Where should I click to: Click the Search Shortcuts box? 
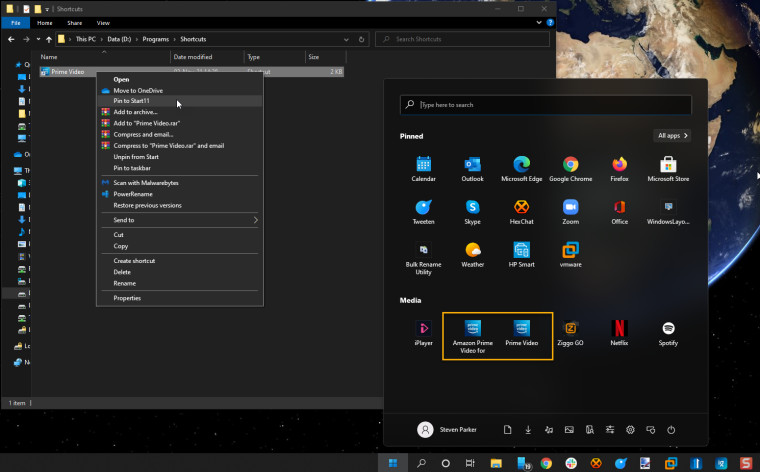[462, 39]
